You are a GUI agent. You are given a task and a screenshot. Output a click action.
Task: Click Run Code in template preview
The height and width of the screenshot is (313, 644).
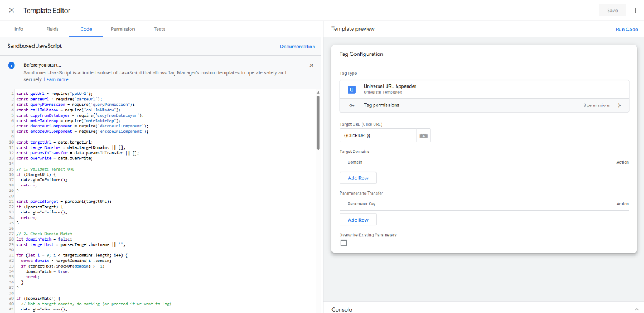coord(627,29)
